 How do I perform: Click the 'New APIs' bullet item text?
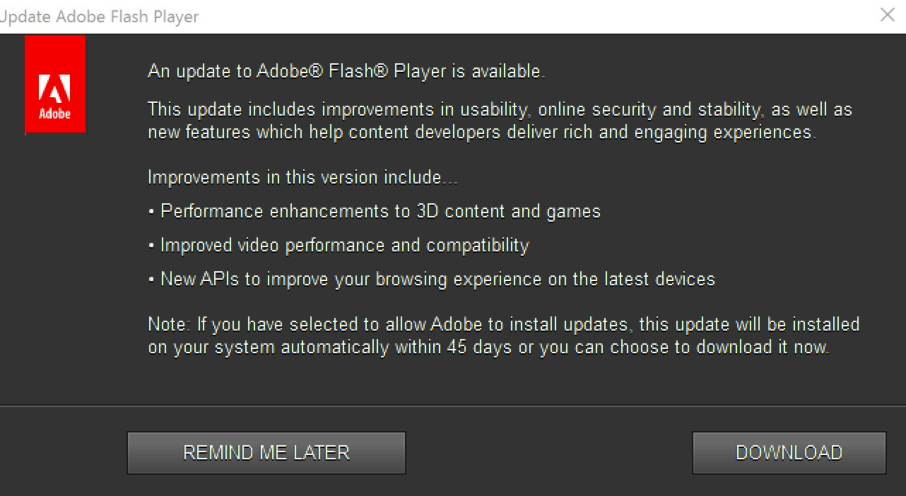tap(198, 279)
